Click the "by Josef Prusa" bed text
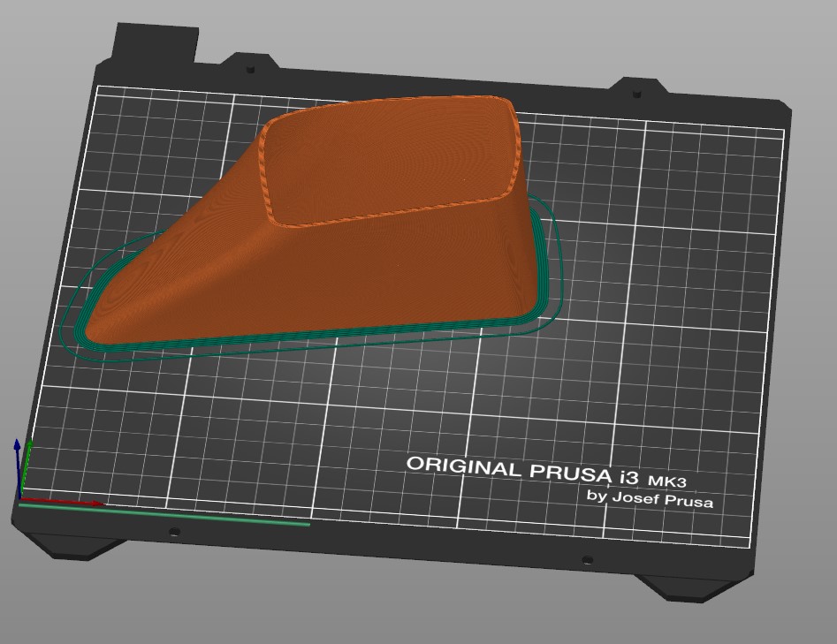 650,499
